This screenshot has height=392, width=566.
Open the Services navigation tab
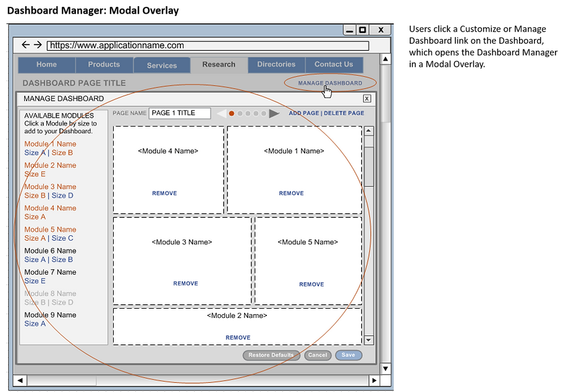tap(162, 65)
